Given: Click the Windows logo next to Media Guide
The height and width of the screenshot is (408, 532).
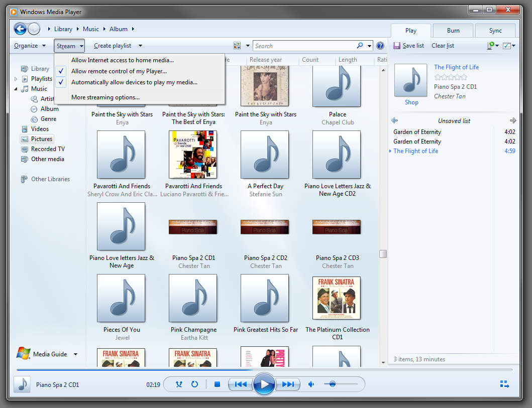Looking at the screenshot, I should (23, 353).
